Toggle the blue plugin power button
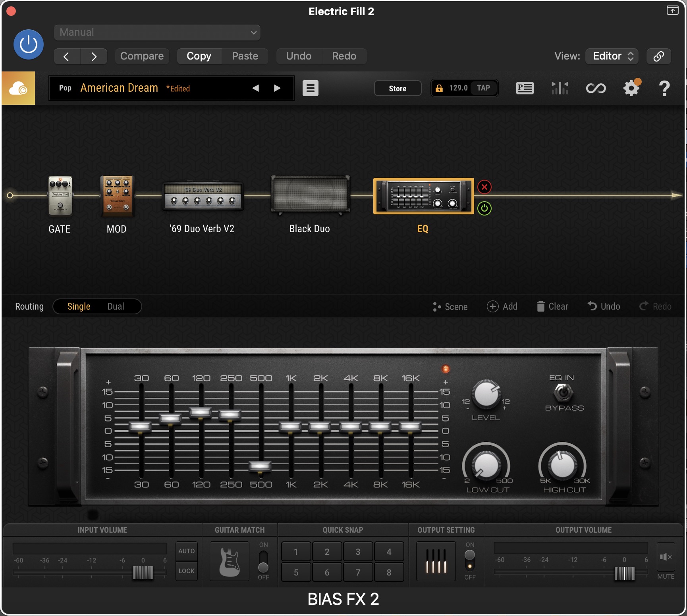Image resolution: width=687 pixels, height=616 pixels. click(29, 44)
